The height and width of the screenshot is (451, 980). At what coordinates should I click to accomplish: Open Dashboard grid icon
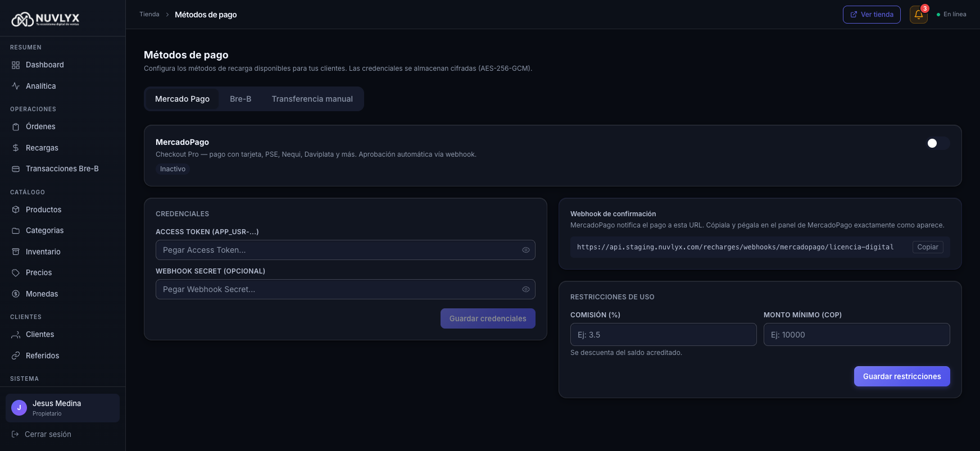coord(16,65)
